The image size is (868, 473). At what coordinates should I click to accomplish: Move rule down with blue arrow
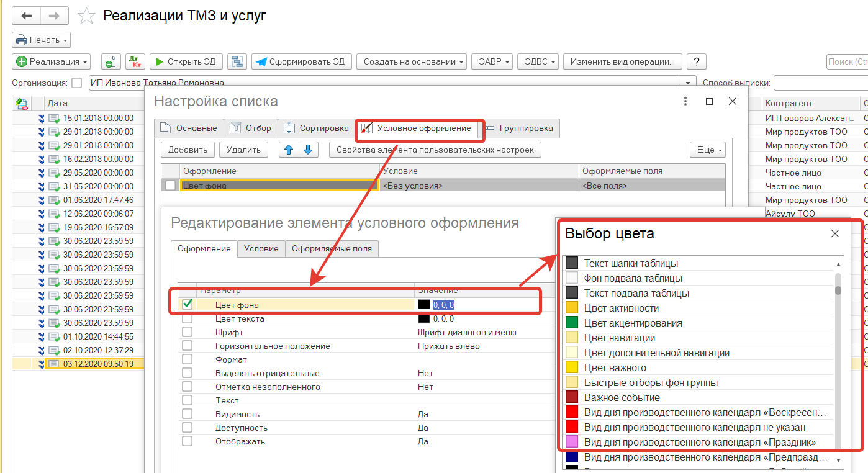click(x=309, y=150)
